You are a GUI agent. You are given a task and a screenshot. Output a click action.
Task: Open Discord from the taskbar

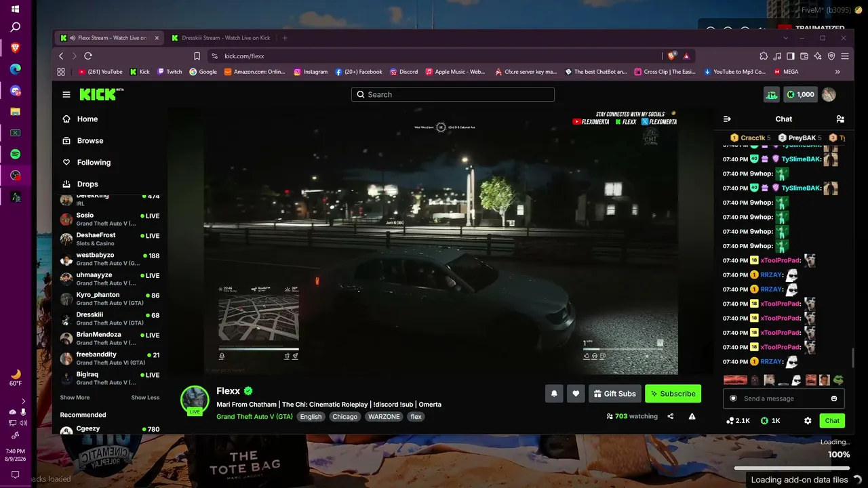pyautogui.click(x=15, y=91)
